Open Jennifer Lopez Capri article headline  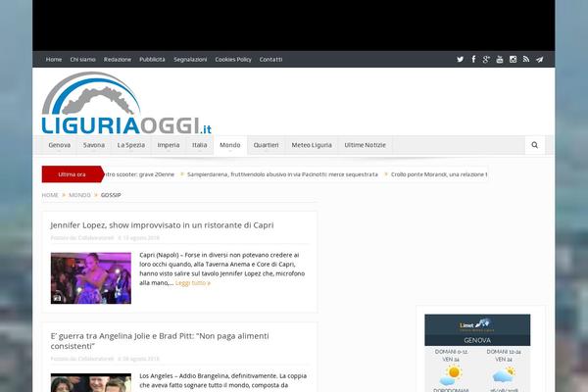point(162,225)
